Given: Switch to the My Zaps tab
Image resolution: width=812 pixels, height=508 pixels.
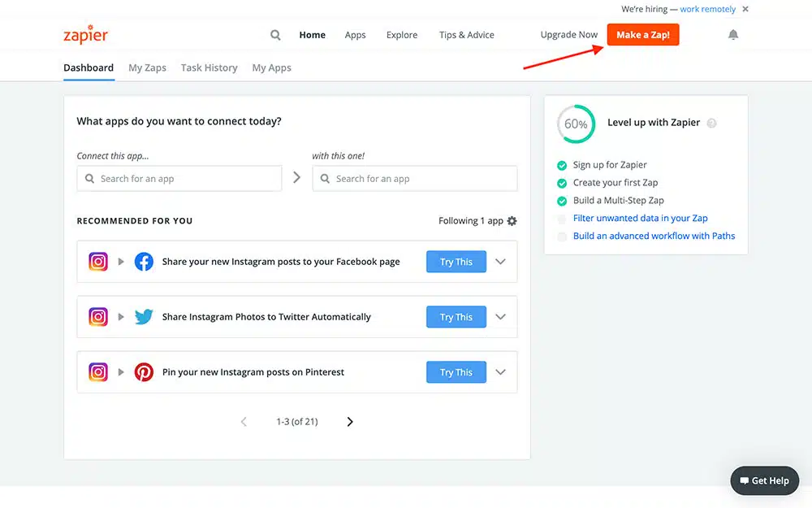Looking at the screenshot, I should click(147, 67).
